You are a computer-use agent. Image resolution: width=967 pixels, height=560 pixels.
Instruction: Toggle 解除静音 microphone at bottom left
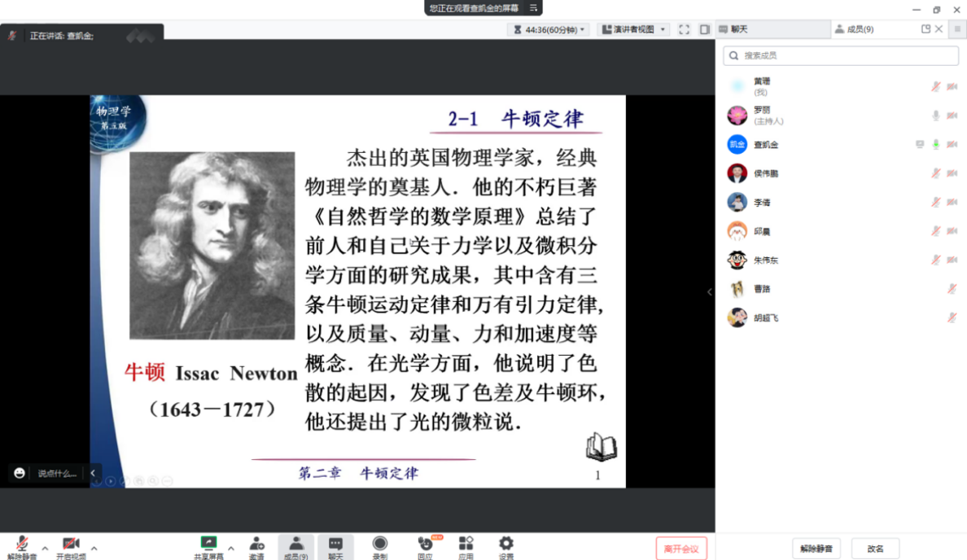click(x=22, y=544)
